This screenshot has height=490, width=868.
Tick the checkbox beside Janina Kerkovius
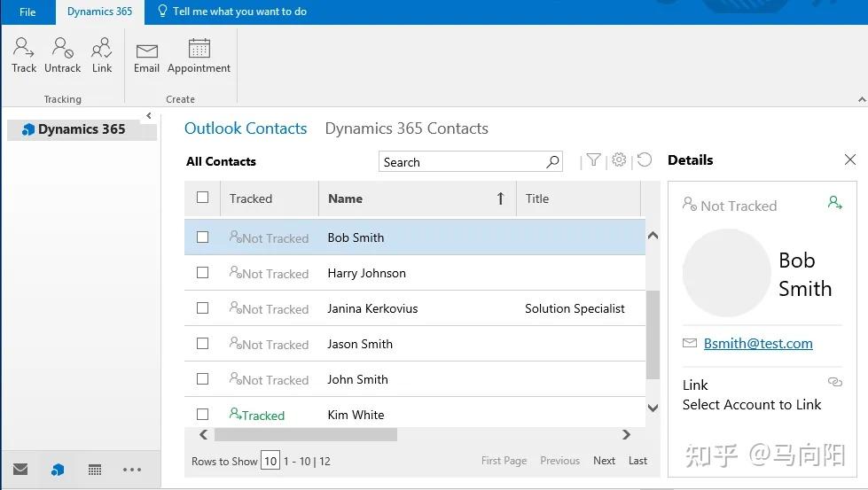202,308
